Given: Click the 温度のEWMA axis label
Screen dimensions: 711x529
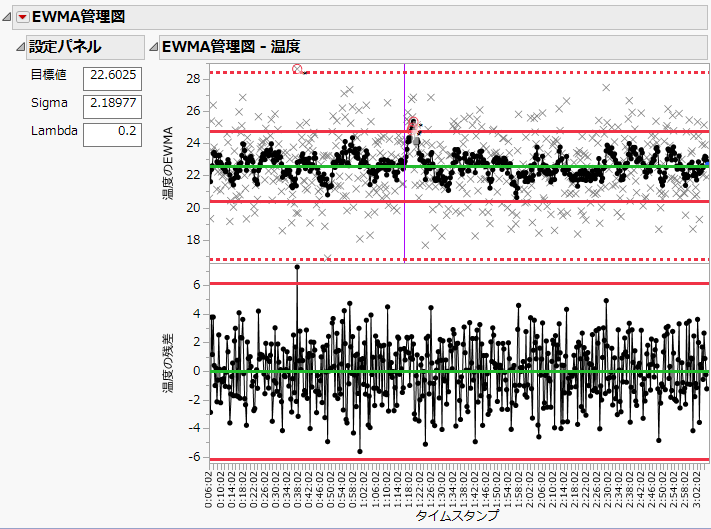Looking at the screenshot, I should point(168,163).
